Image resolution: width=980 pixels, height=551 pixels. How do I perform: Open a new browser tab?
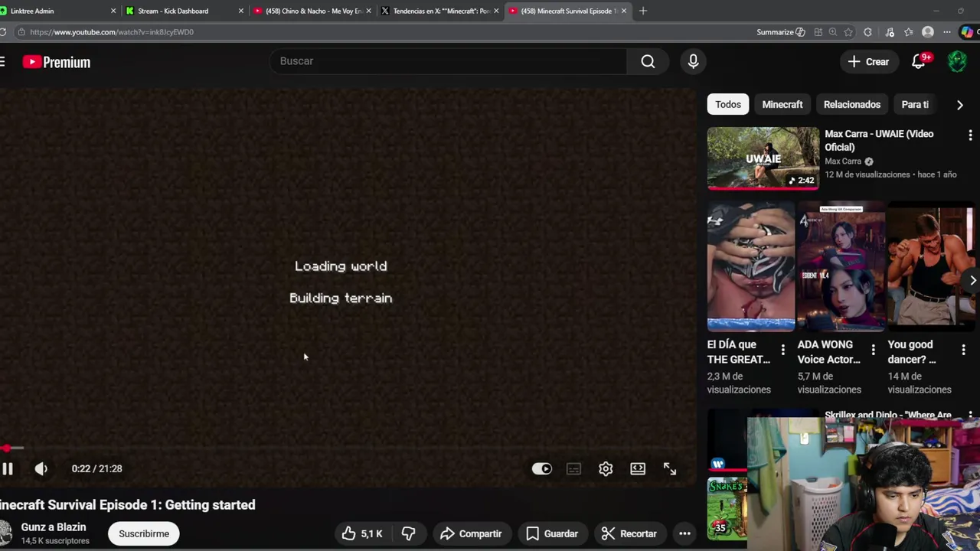[x=643, y=11]
